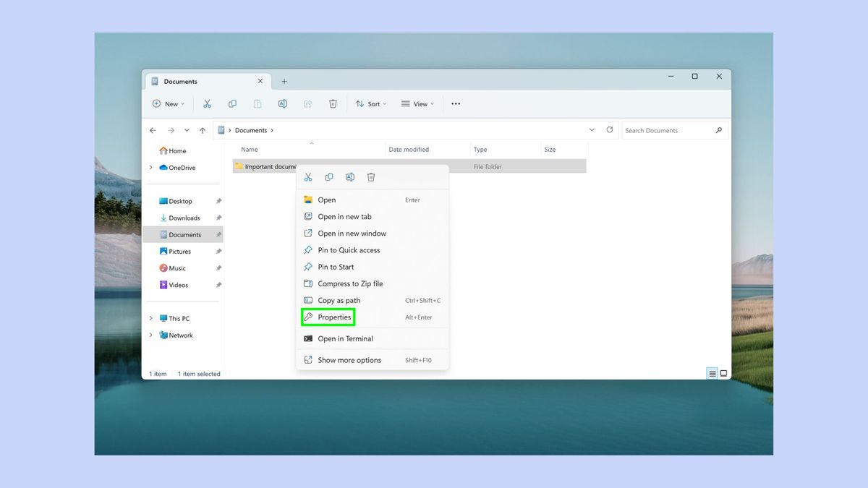Select the Cut icon in the toolbar
The height and width of the screenshot is (488, 868).
208,103
